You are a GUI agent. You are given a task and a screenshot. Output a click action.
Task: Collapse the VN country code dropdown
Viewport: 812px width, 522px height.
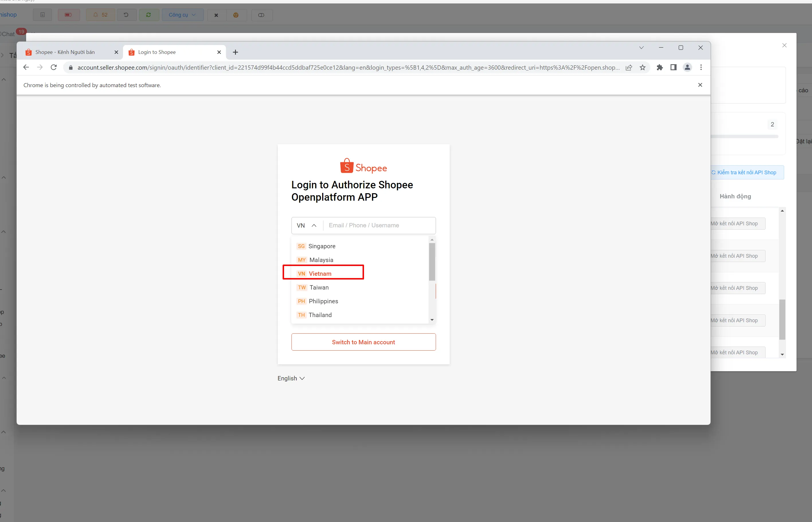click(x=307, y=225)
